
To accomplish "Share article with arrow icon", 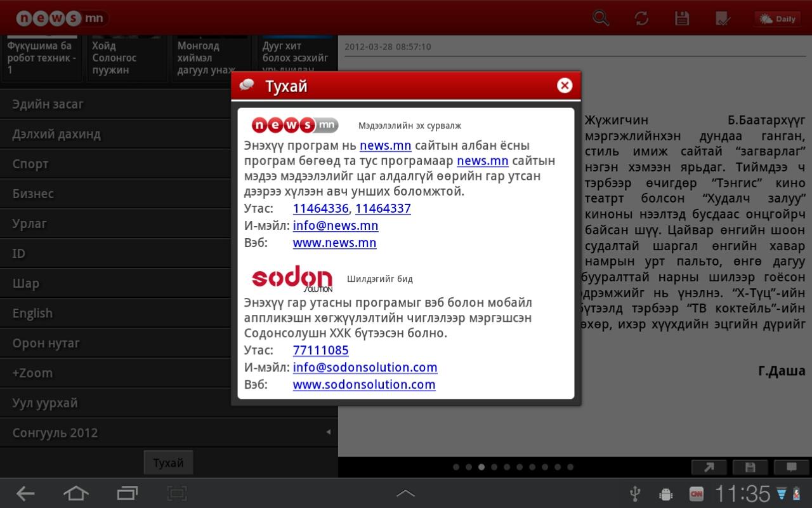I will click(x=709, y=467).
